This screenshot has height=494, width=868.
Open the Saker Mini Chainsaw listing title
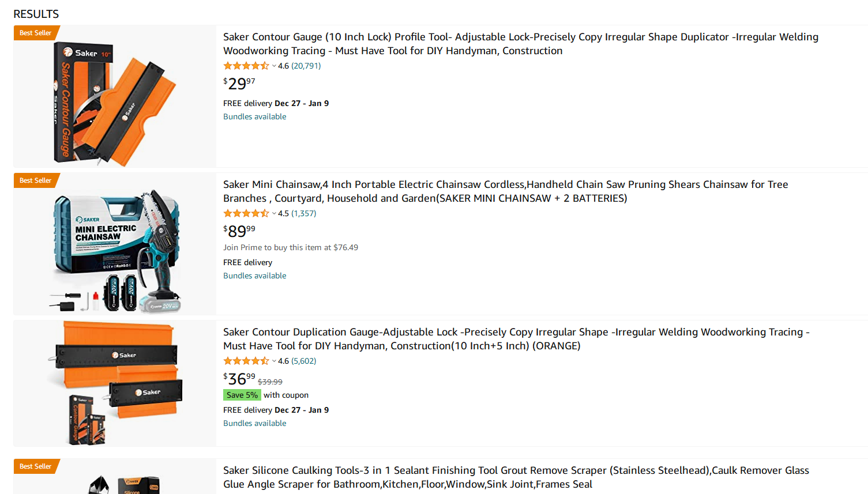pos(506,191)
